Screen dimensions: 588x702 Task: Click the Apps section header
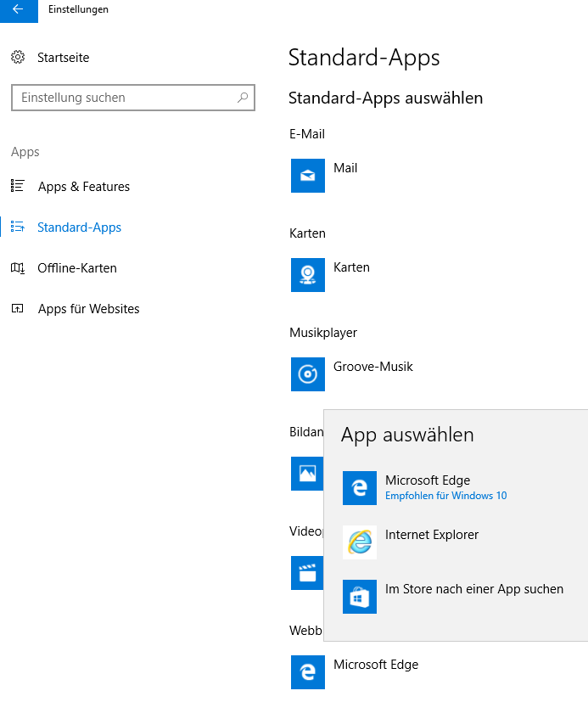[x=25, y=152]
